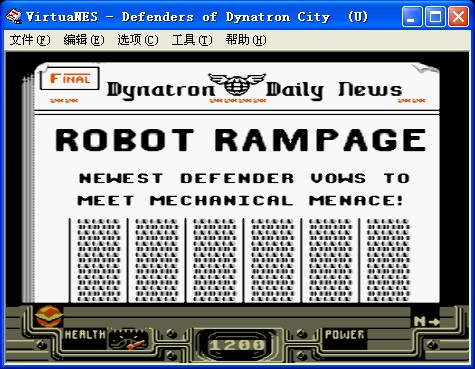Minimize the VirtuaNES window

412,16
